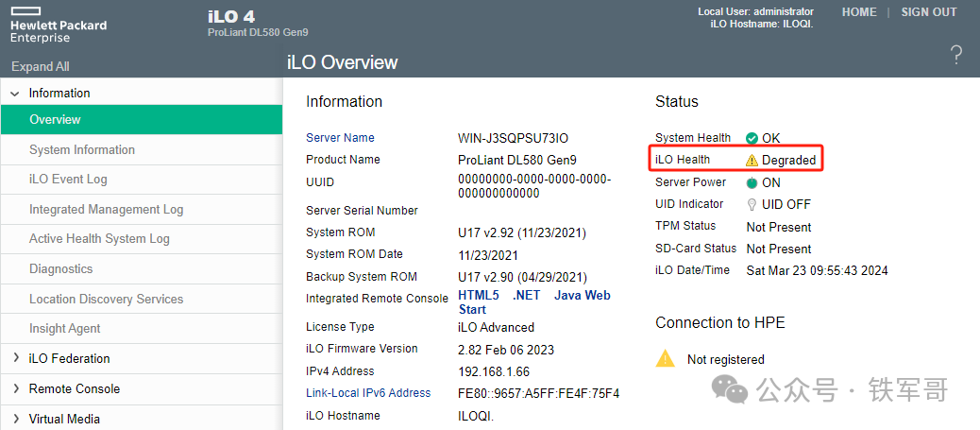The image size is (980, 430).
Task: Click the Server Power ON indicator icon
Action: coord(752,182)
